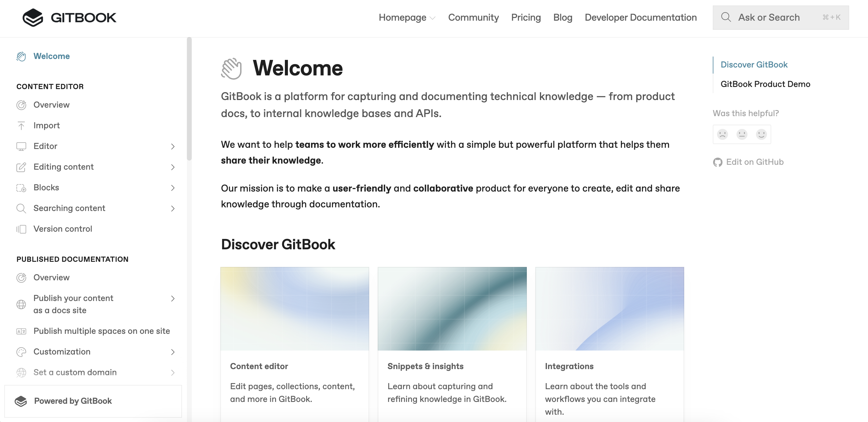Click Powered by GitBook text
This screenshot has height=422, width=868.
click(73, 401)
